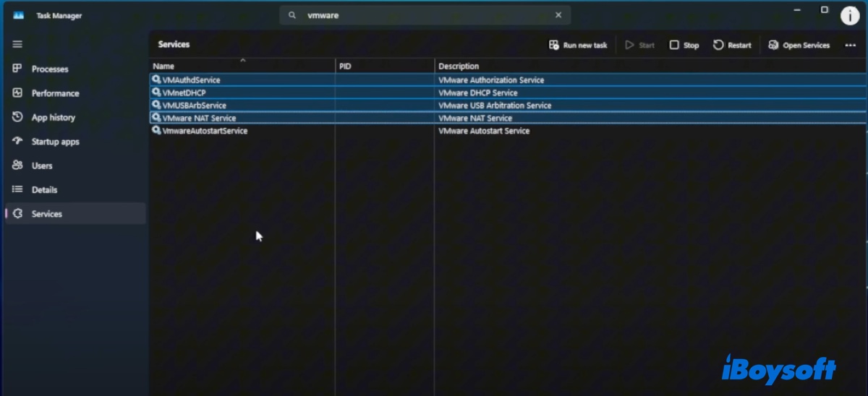
Task: Stop the selected services
Action: (684, 45)
